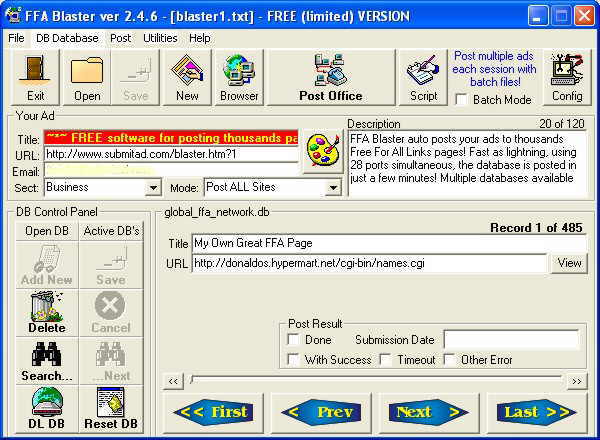
Task: Enable the Batch Mode checkbox
Action: tap(462, 100)
